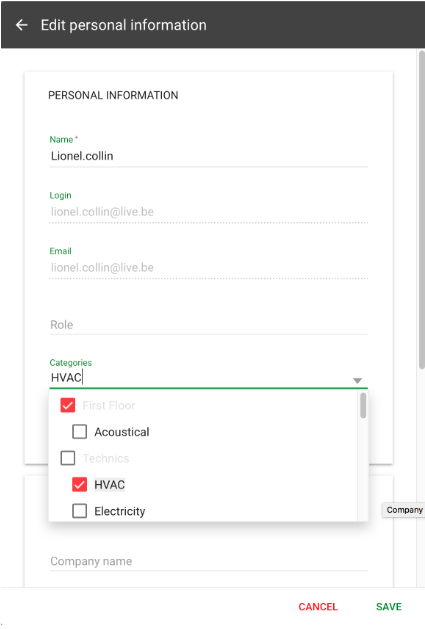Cancel editing personal information

[x=318, y=607]
